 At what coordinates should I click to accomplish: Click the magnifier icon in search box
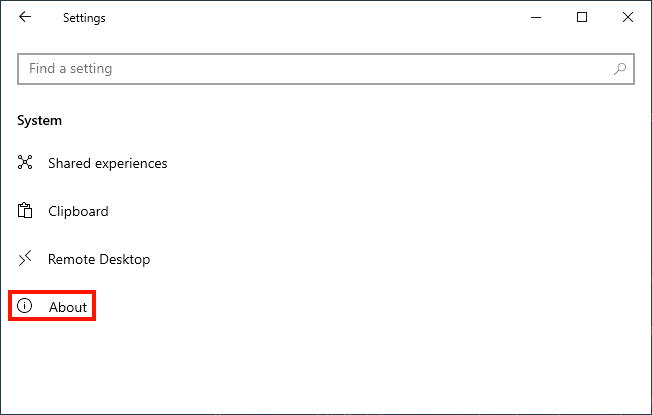coord(620,69)
